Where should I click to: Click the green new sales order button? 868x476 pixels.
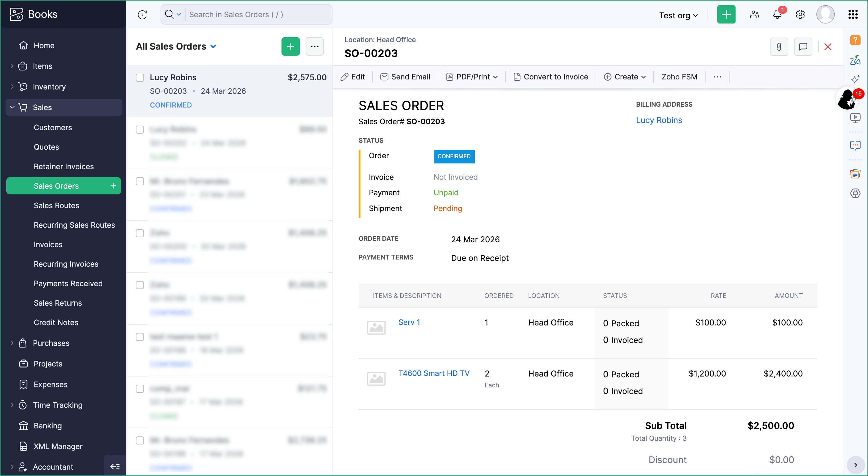290,46
